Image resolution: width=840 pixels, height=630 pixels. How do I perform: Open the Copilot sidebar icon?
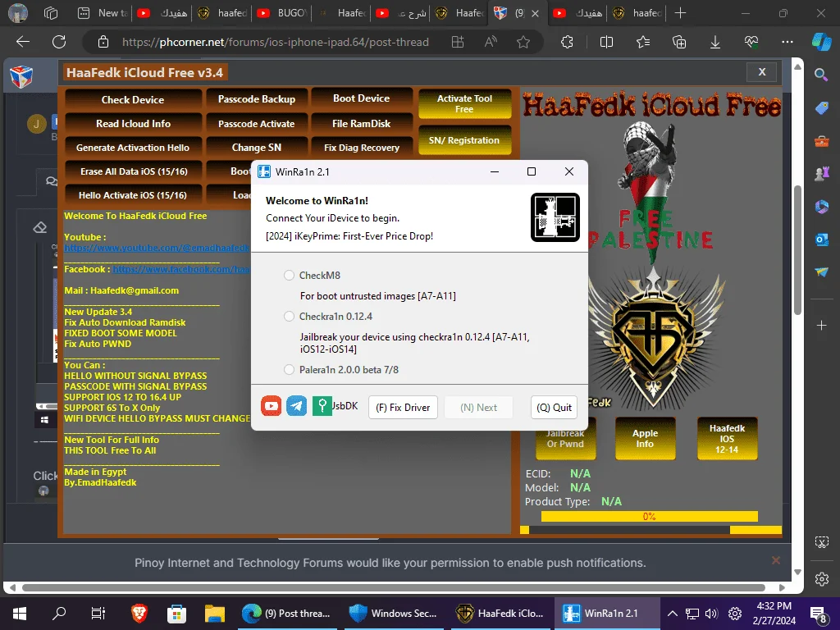point(821,42)
